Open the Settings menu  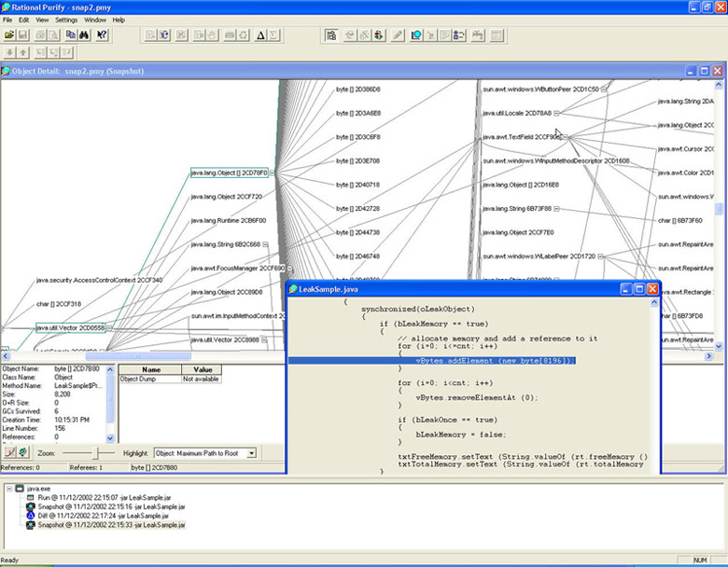click(66, 20)
